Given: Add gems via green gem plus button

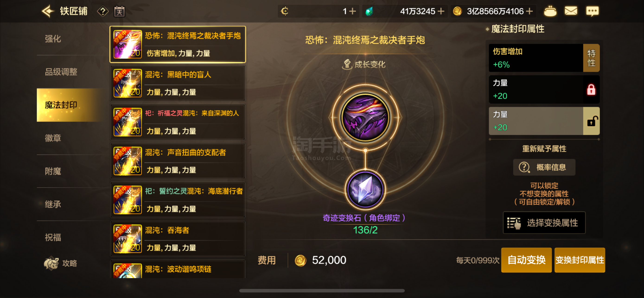Looking at the screenshot, I should [x=441, y=11].
